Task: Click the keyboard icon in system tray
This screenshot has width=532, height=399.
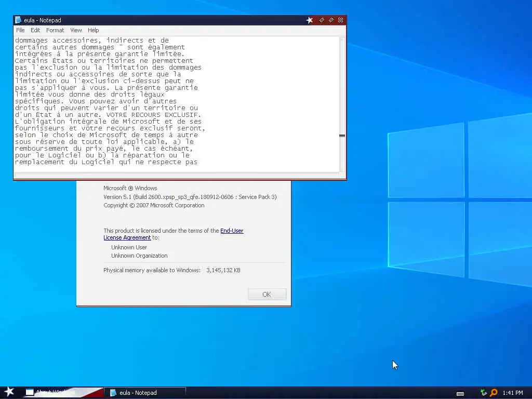Action: (460, 393)
